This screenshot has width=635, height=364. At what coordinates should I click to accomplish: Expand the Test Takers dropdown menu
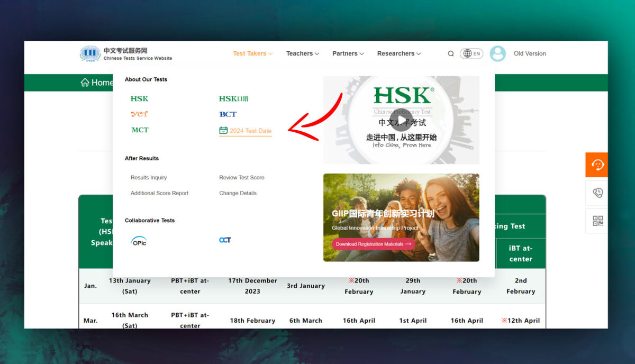coord(253,53)
